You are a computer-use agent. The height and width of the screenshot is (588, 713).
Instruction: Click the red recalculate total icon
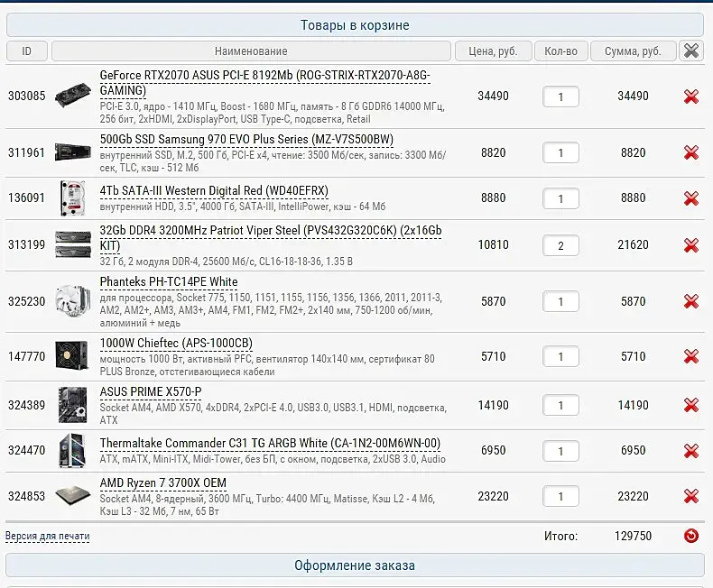pos(691,536)
